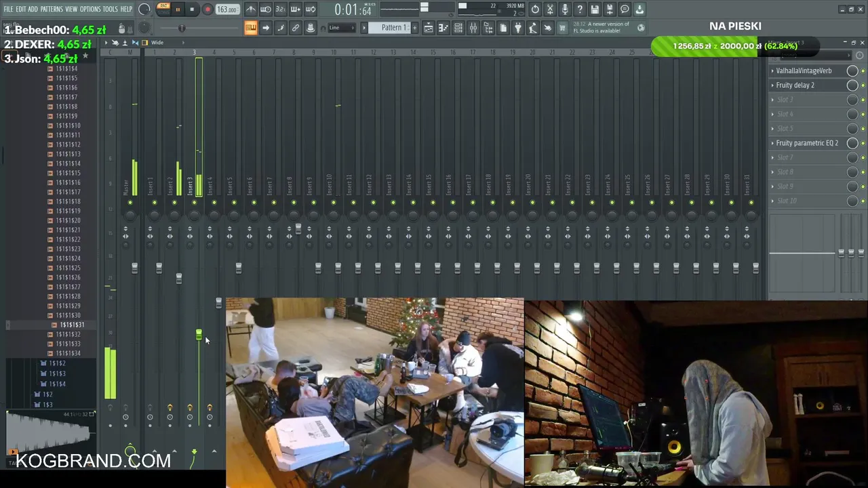Expand Fruity parametric EQ 2 slot arrow

(772, 143)
